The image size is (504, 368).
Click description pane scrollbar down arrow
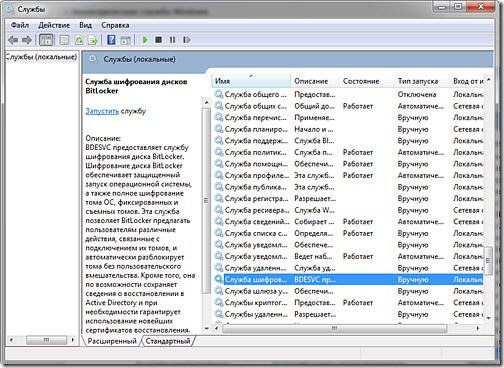coord(206,328)
